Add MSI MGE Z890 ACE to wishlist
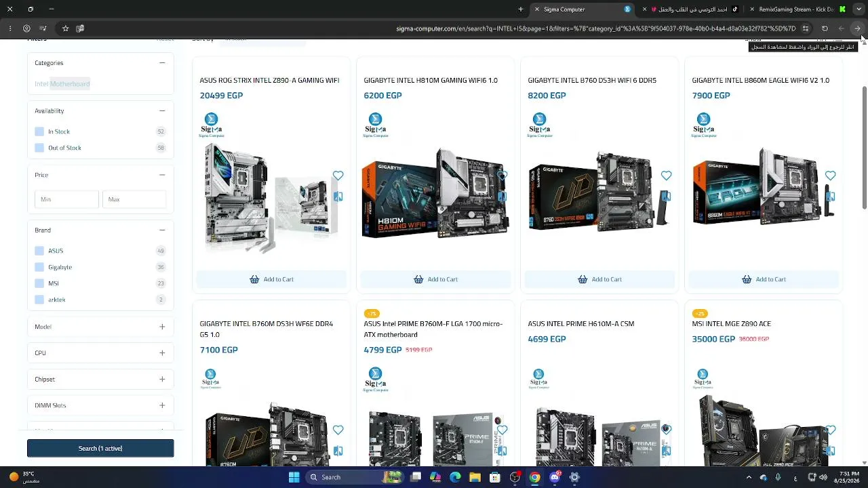Screen dimensions: 868x488 point(830,430)
